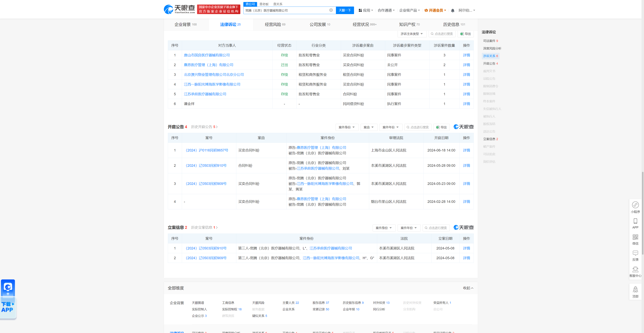
Task: Switch to 公司发展 tab
Action: (320, 24)
